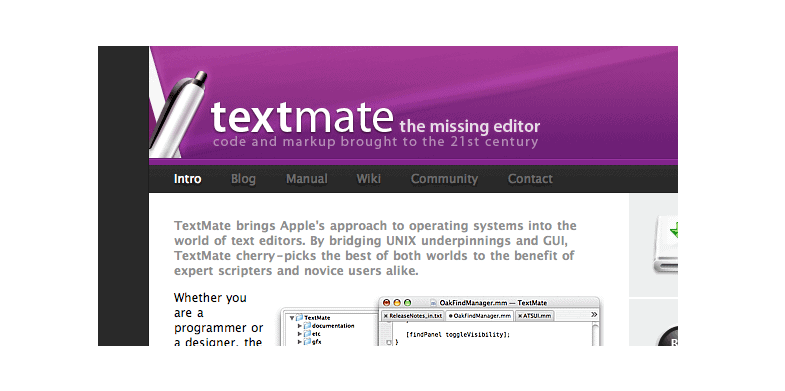Screen dimensions: 785x391
Task: Expand the documentation folder triangle
Action: [x=299, y=326]
